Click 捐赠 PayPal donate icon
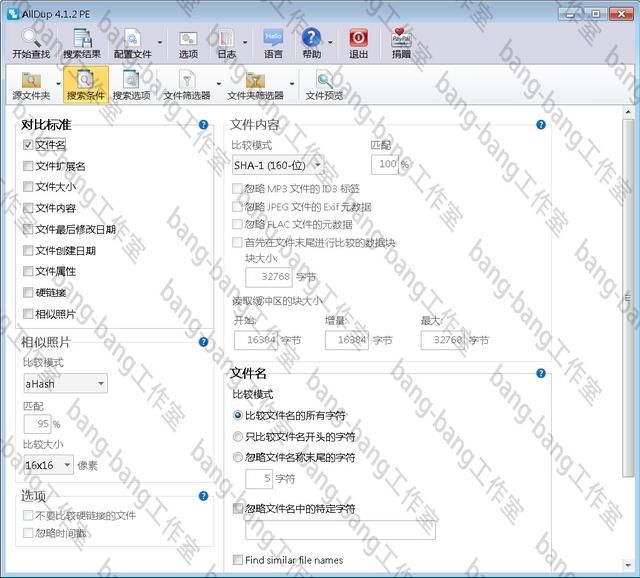This screenshot has width=640, height=578. pyautogui.click(x=401, y=44)
